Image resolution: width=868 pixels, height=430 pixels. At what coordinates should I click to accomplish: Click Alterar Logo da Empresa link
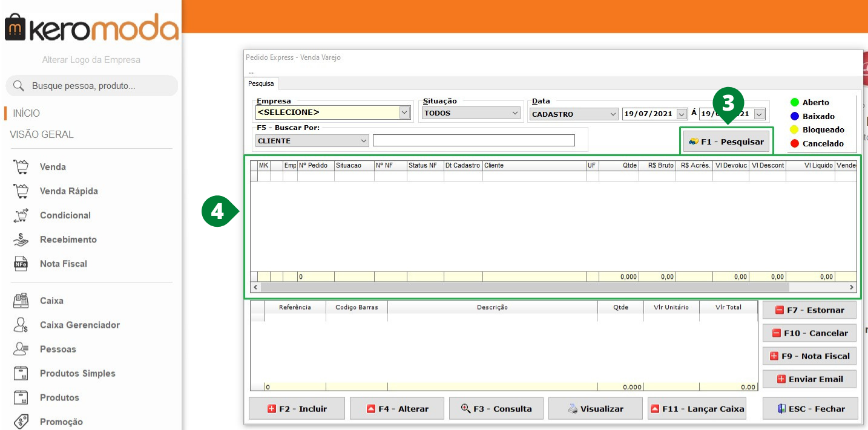(91, 60)
